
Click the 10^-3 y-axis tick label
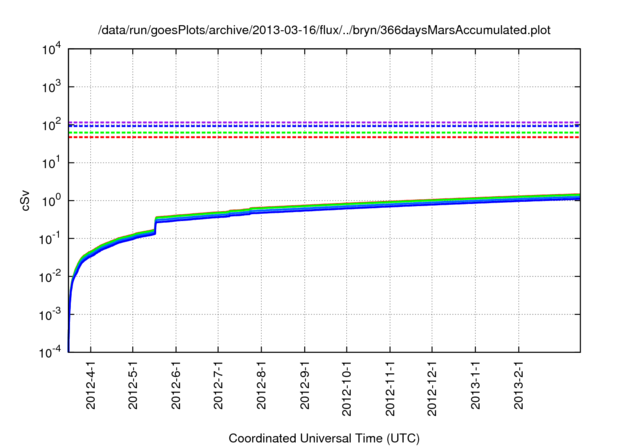tap(50, 315)
